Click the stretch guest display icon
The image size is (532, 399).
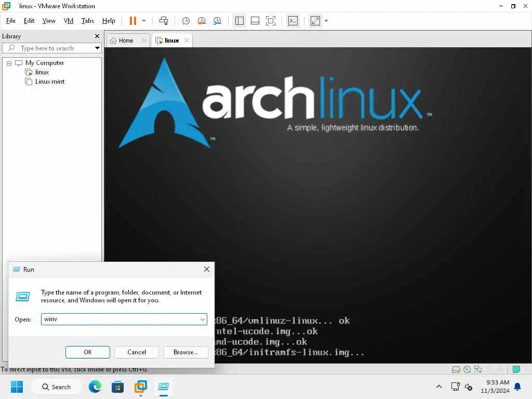(x=315, y=21)
